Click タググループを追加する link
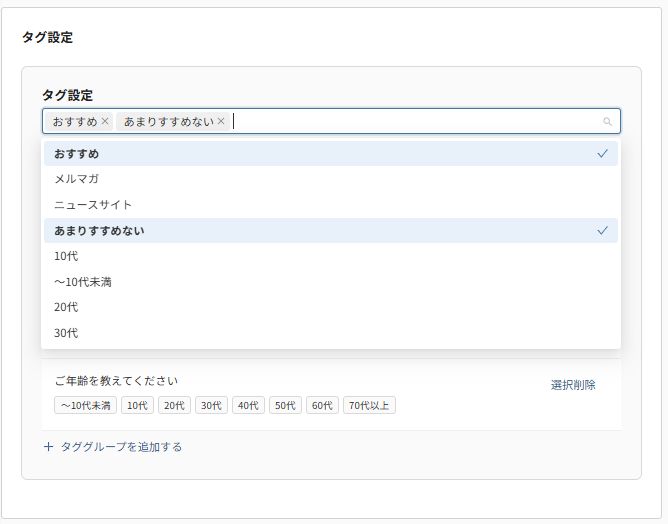Image resolution: width=668 pixels, height=524 pixels. tap(121, 447)
